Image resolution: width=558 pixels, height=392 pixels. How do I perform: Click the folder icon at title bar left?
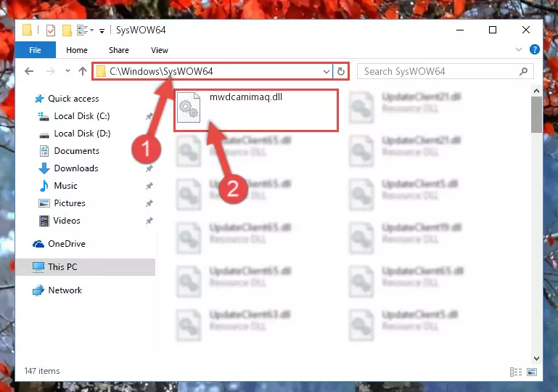27,30
